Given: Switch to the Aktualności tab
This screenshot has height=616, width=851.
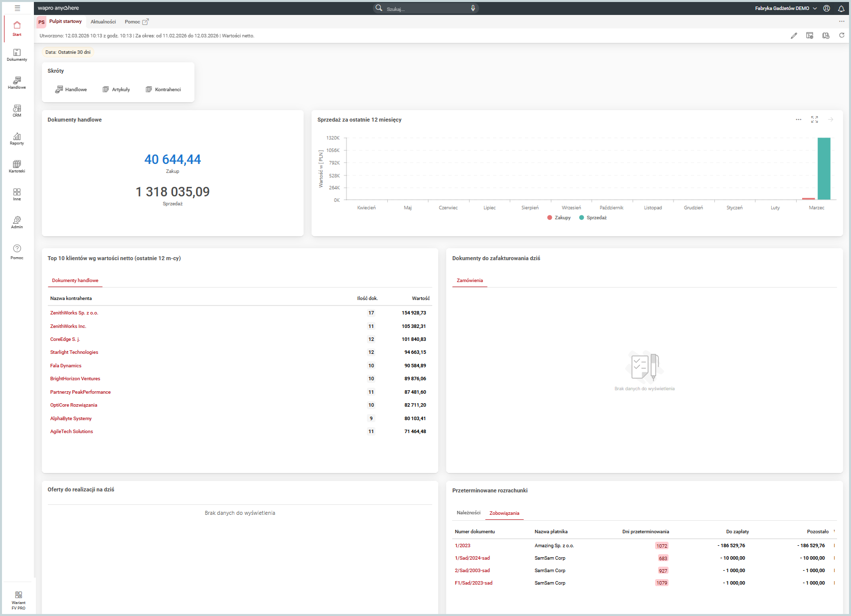Looking at the screenshot, I should pos(103,22).
